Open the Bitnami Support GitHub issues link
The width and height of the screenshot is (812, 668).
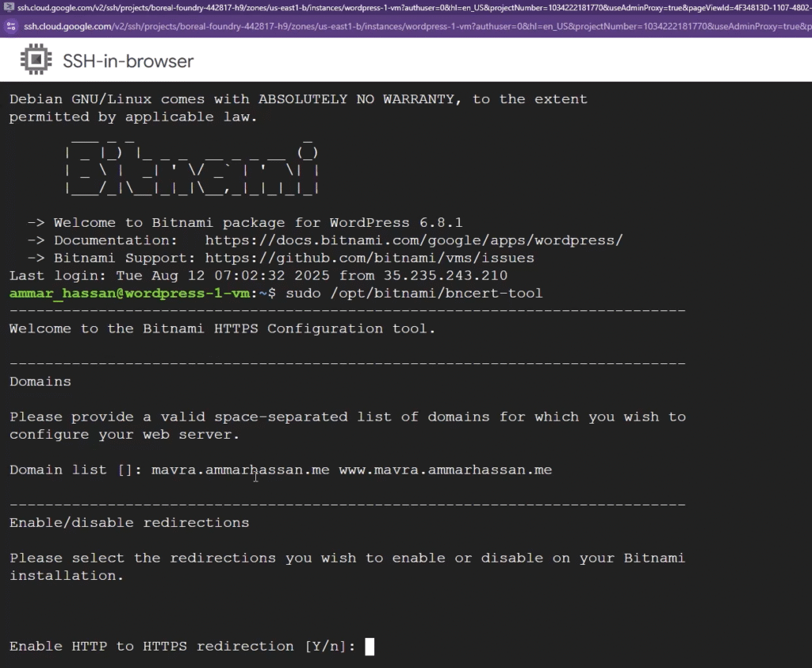click(x=369, y=258)
